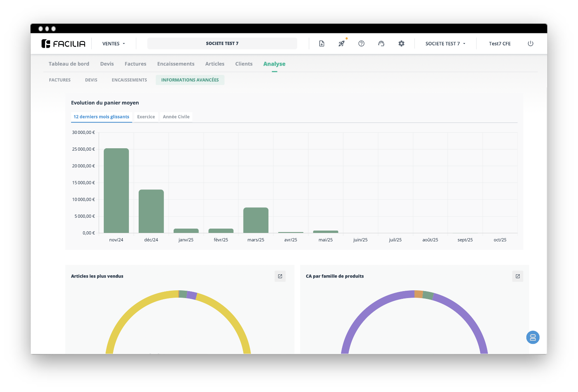578x392 pixels.
Task: Select the Année Civile tab
Action: pyautogui.click(x=176, y=117)
